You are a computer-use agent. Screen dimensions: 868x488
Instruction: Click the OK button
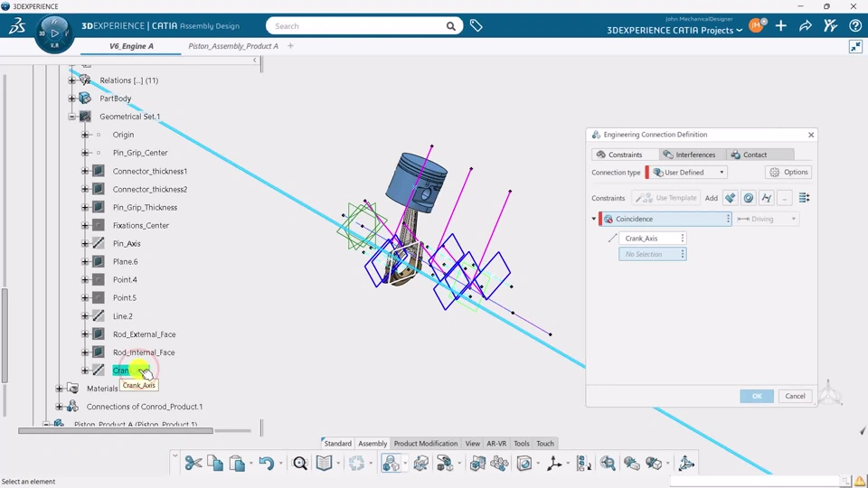tap(757, 396)
